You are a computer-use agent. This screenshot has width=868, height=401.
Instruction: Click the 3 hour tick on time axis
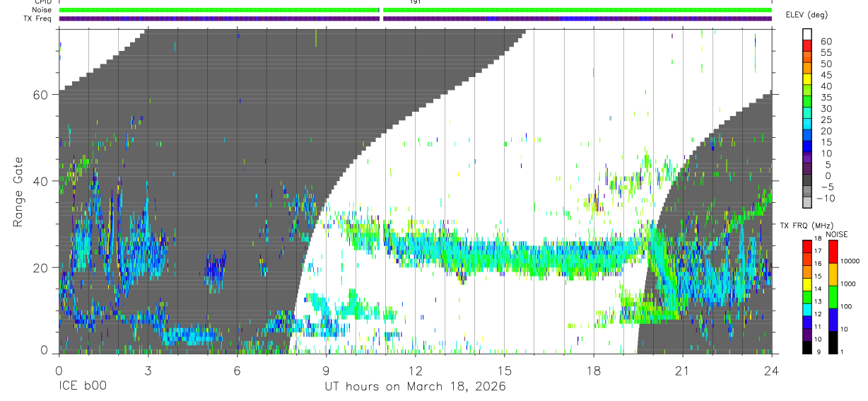tap(148, 370)
